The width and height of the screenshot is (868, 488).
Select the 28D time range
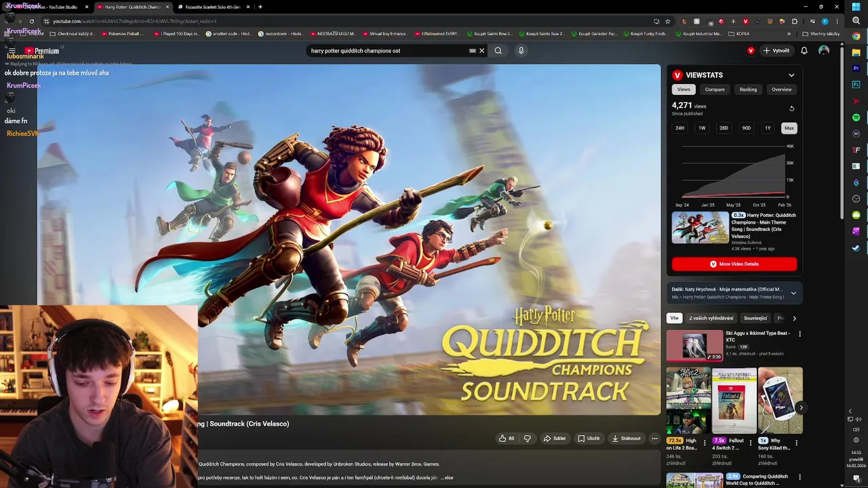(x=724, y=128)
